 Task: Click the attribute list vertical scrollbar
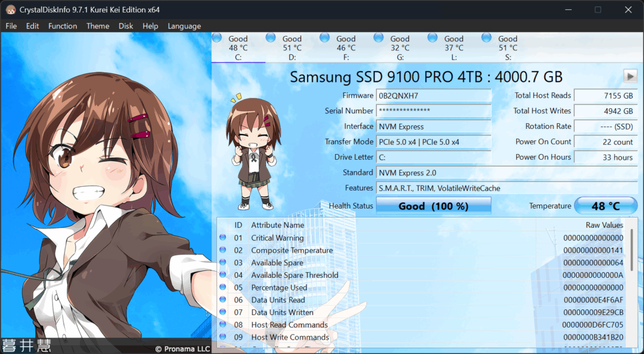coord(632,250)
